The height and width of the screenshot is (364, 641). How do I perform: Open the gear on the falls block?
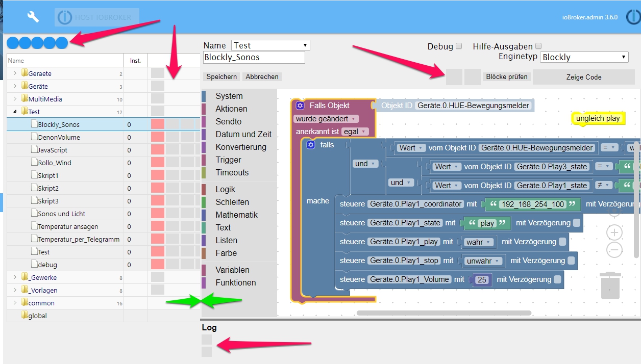point(310,145)
